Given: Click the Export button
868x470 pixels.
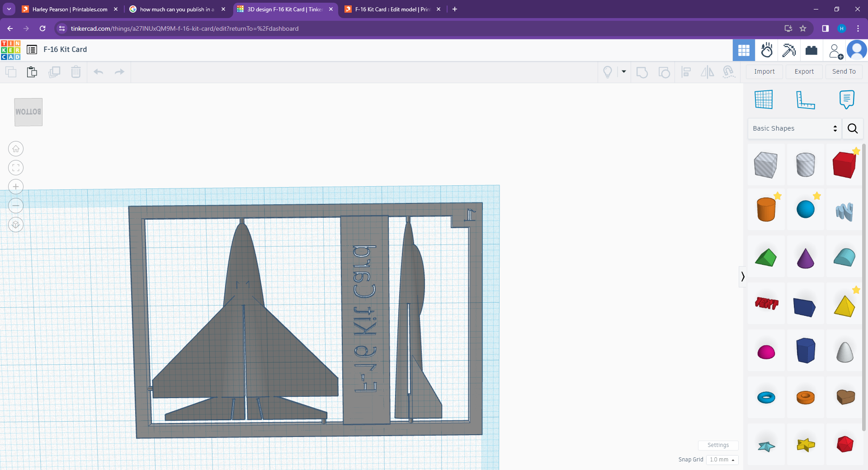Looking at the screenshot, I should [804, 71].
